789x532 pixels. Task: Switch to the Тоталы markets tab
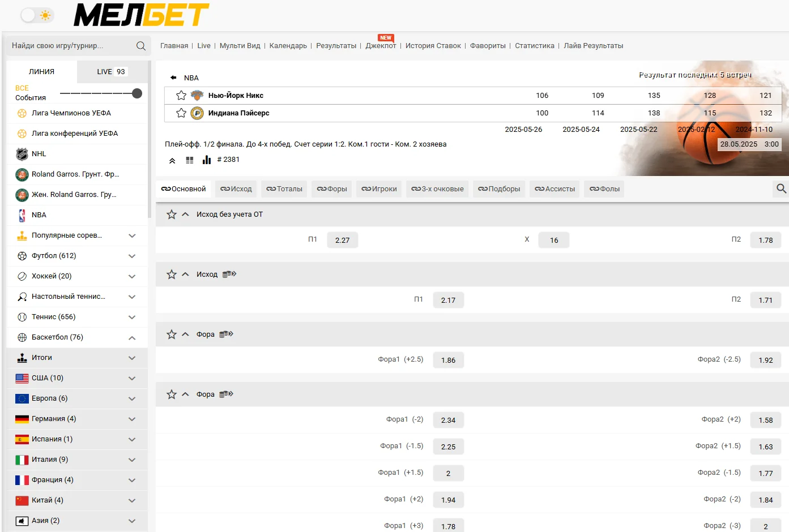click(x=284, y=189)
